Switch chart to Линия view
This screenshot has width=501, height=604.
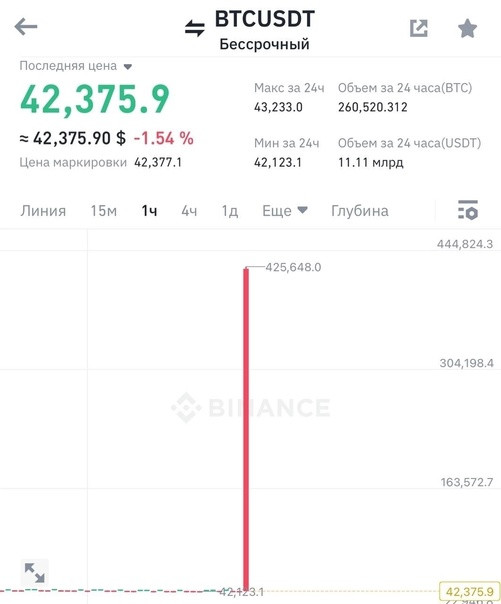tap(43, 211)
